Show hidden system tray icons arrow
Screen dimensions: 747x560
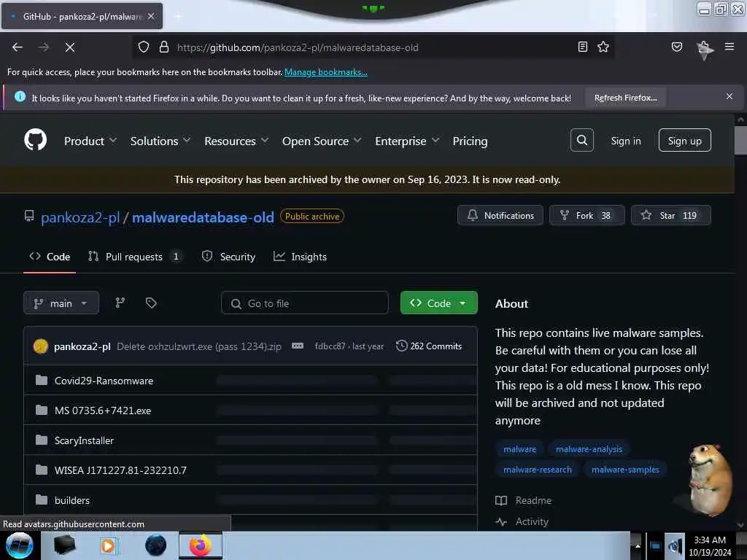[638, 545]
